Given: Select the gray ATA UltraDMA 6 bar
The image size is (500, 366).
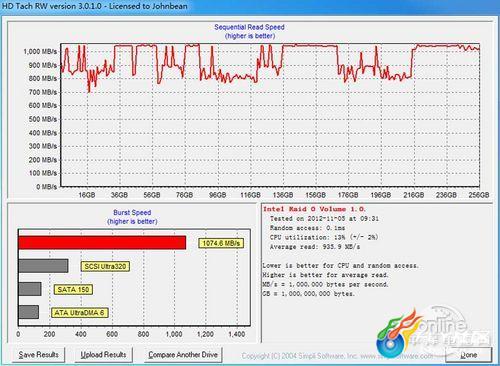Looking at the screenshot, I should tap(29, 312).
